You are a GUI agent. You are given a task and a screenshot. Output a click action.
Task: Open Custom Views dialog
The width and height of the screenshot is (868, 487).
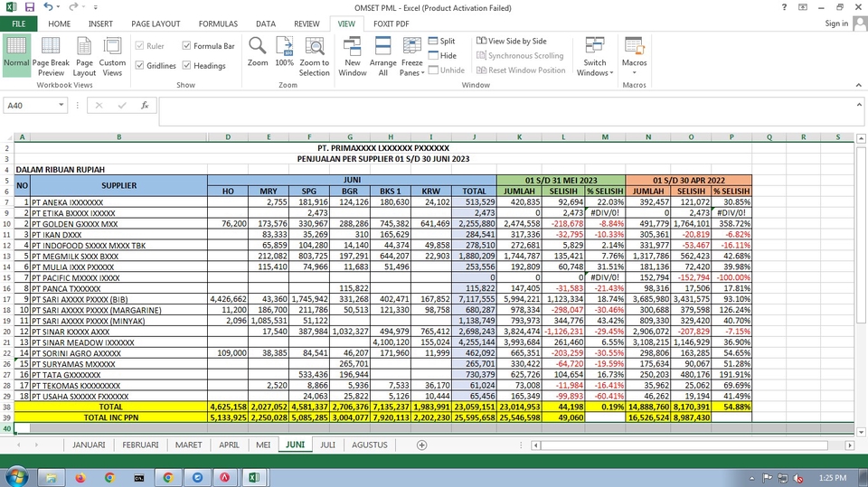112,56
